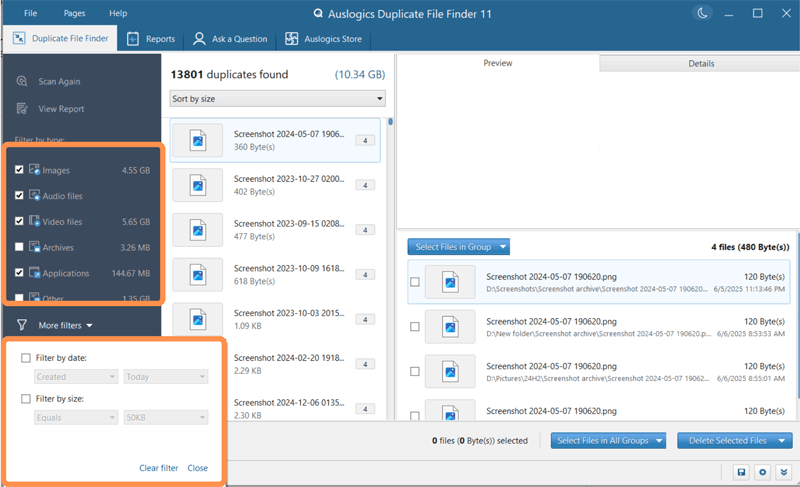The height and width of the screenshot is (487, 800).
Task: Click the Reports tab icon
Action: pos(133,39)
